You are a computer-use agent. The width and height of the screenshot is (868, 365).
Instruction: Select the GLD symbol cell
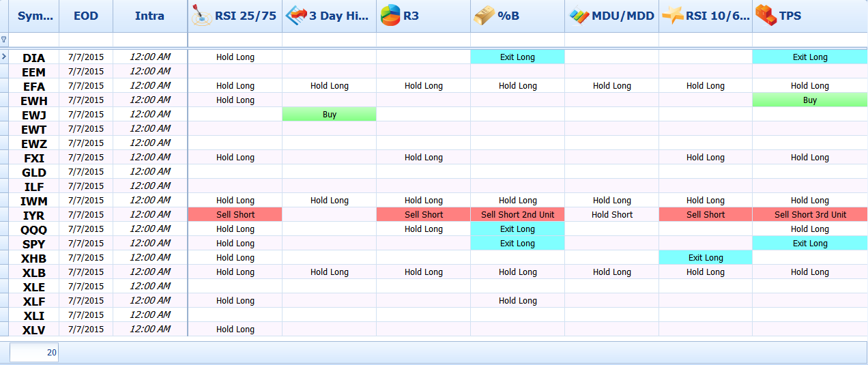point(34,172)
